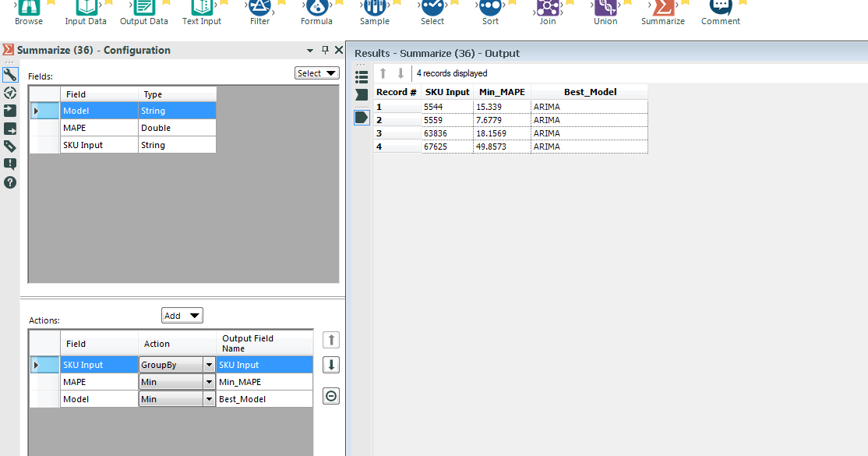Open Help via the question mark sidebar icon

(x=10, y=182)
